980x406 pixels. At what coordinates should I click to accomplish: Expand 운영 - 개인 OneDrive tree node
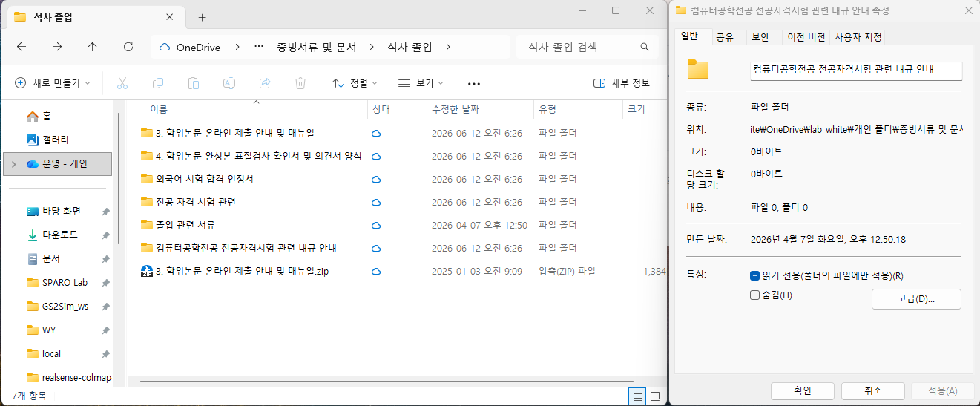click(13, 163)
